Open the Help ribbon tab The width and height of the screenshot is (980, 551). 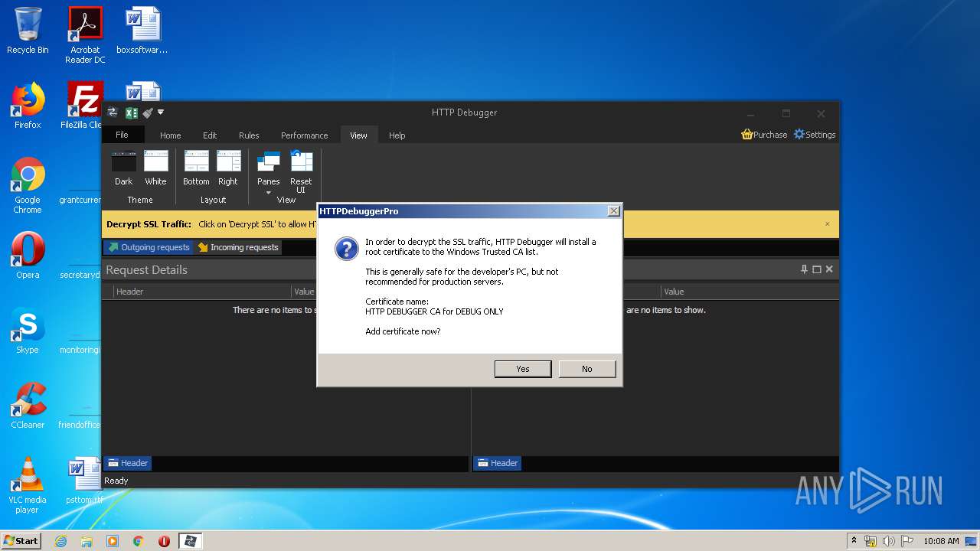(397, 135)
